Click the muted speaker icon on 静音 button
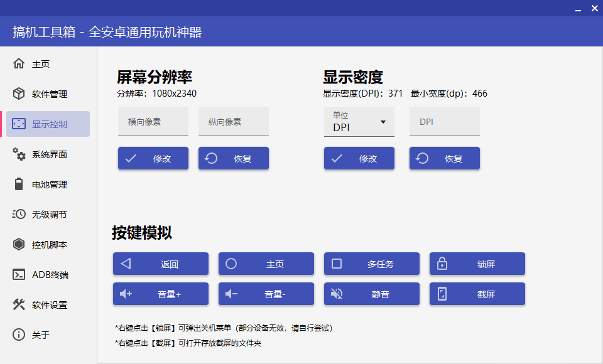Viewport: 603px width, 364px height. tap(336, 294)
